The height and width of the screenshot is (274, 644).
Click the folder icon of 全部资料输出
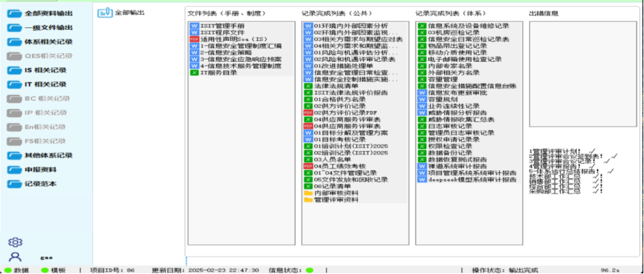(x=15, y=13)
